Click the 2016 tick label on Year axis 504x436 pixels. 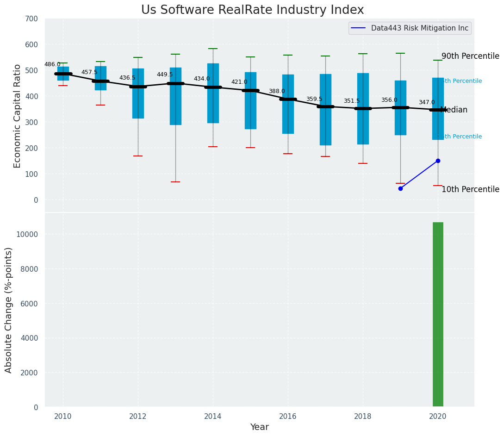pos(288,417)
